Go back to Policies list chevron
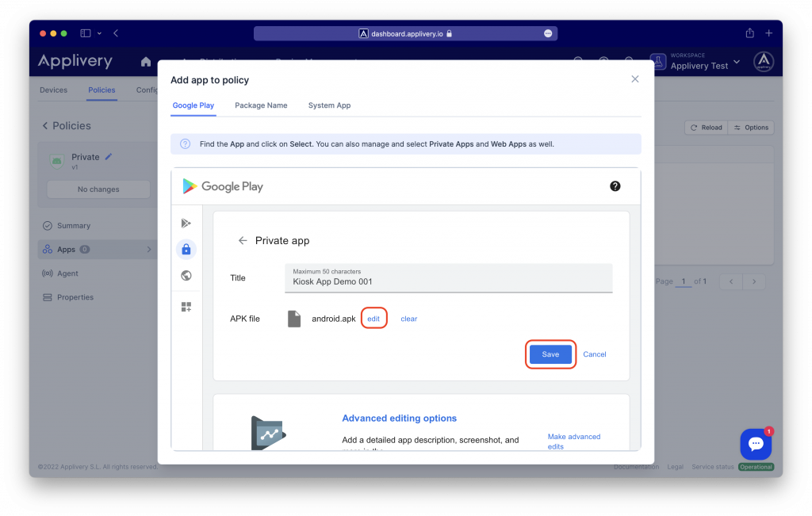This screenshot has width=812, height=516. [x=45, y=126]
